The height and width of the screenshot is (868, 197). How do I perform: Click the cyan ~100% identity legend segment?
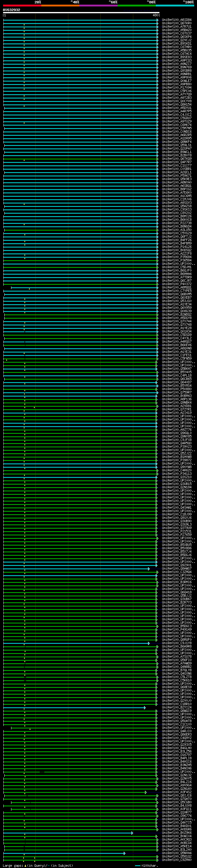click(175, 6)
